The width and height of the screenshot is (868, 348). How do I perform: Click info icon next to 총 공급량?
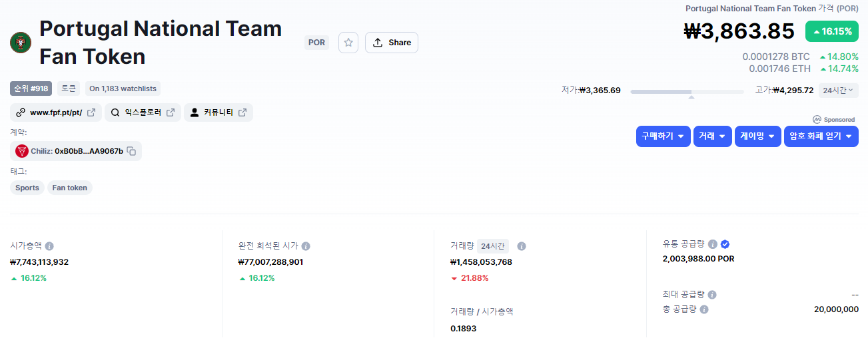click(704, 309)
